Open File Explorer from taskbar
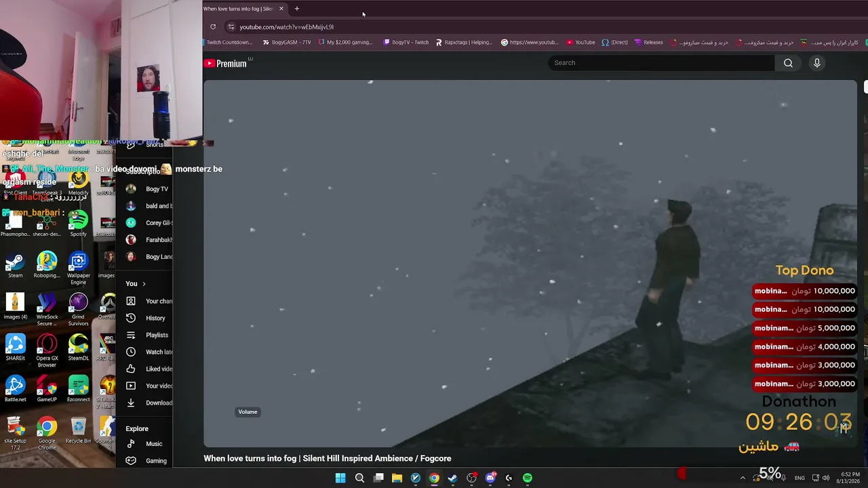The width and height of the screenshot is (868, 488). click(x=397, y=478)
